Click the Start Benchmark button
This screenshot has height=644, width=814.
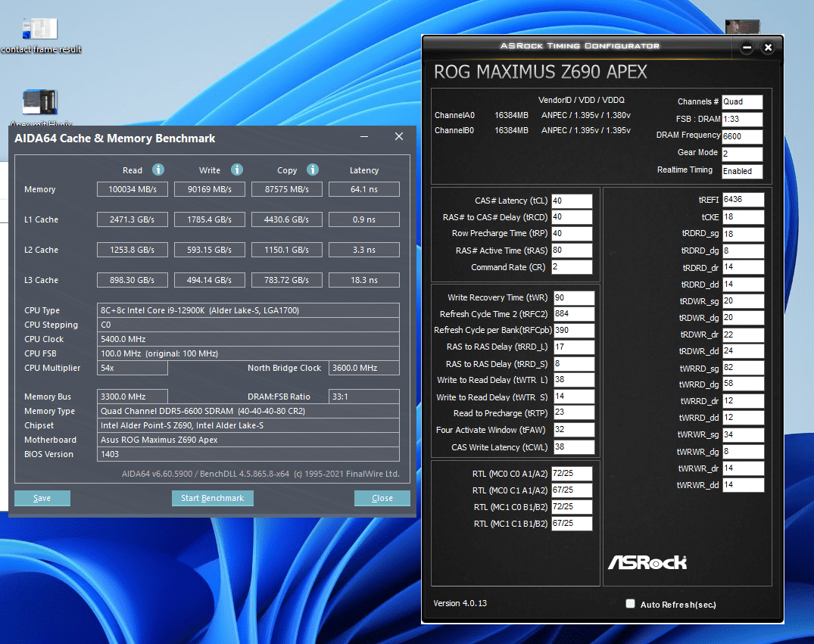click(x=212, y=498)
